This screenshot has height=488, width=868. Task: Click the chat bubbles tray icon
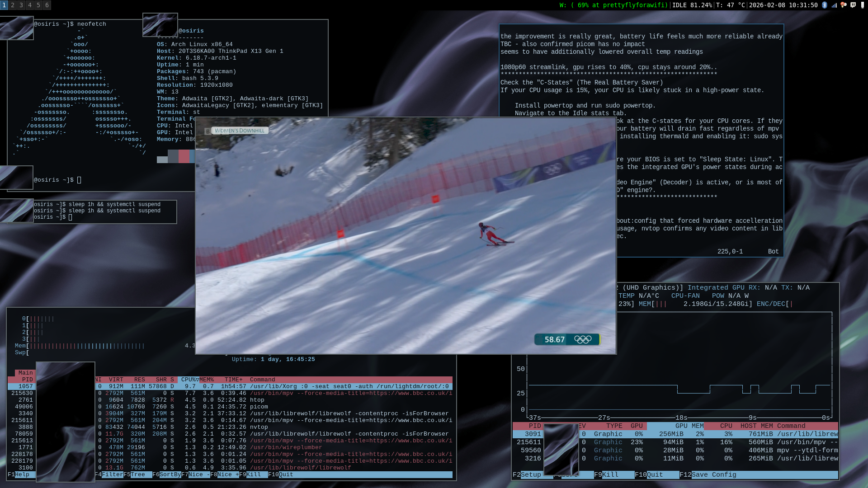844,5
